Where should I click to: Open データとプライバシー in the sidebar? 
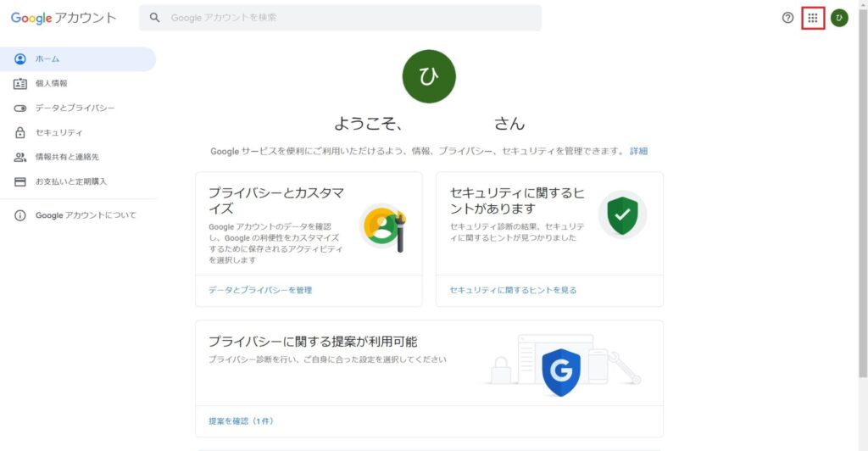pyautogui.click(x=75, y=108)
